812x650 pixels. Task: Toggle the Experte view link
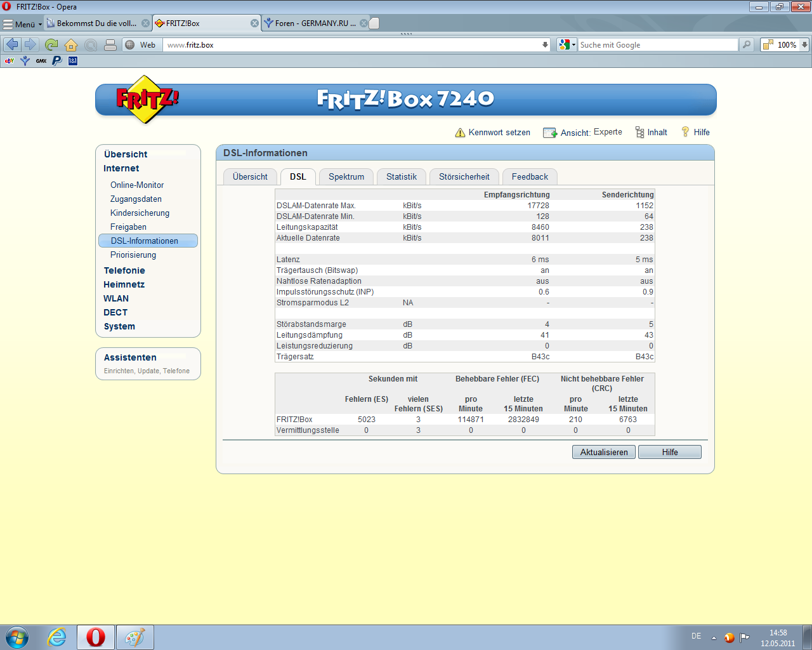tap(608, 132)
